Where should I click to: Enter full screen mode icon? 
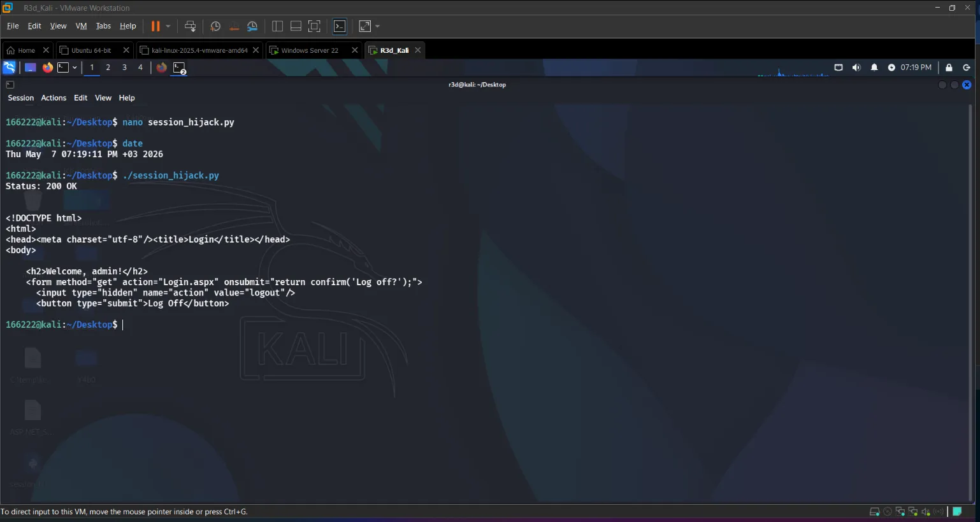pyautogui.click(x=314, y=26)
